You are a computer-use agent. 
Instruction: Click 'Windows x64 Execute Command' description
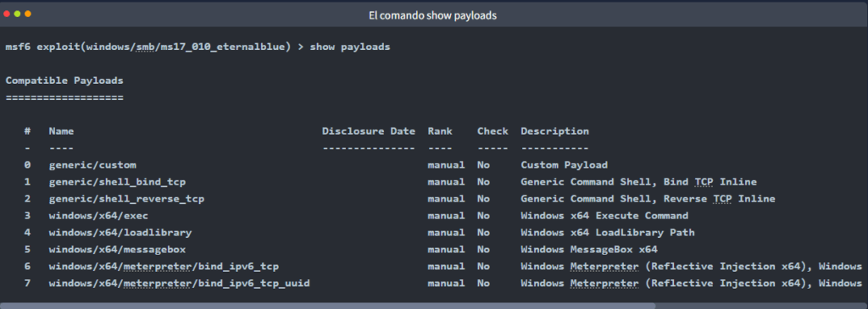click(604, 216)
